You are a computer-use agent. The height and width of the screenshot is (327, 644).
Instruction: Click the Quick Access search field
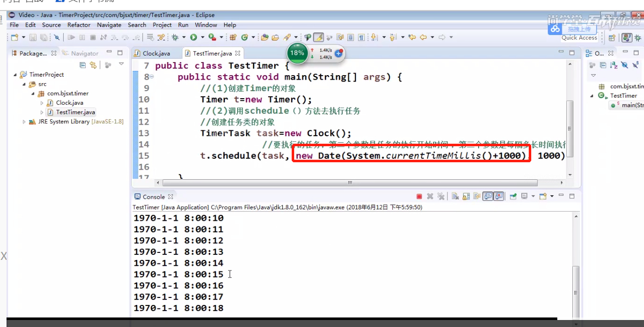tap(579, 38)
